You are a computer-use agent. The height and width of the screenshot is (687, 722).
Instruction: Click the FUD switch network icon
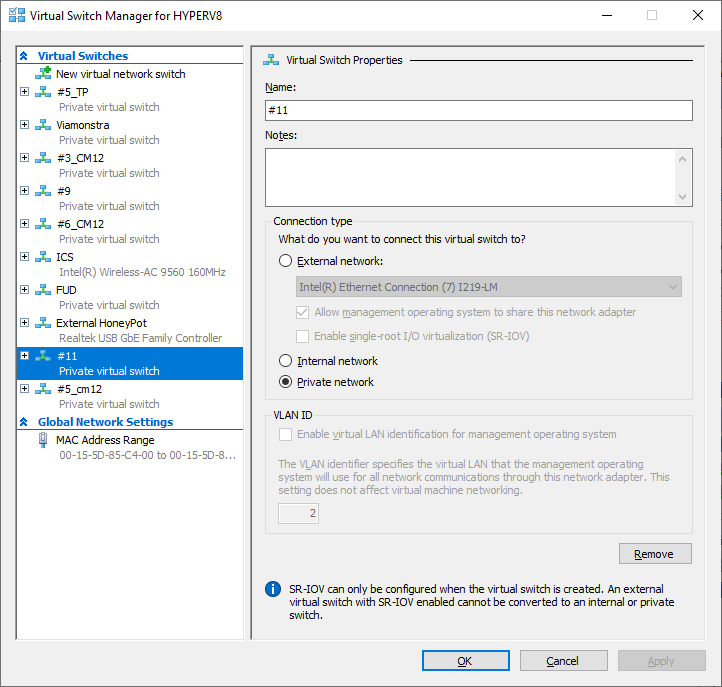click(x=43, y=290)
